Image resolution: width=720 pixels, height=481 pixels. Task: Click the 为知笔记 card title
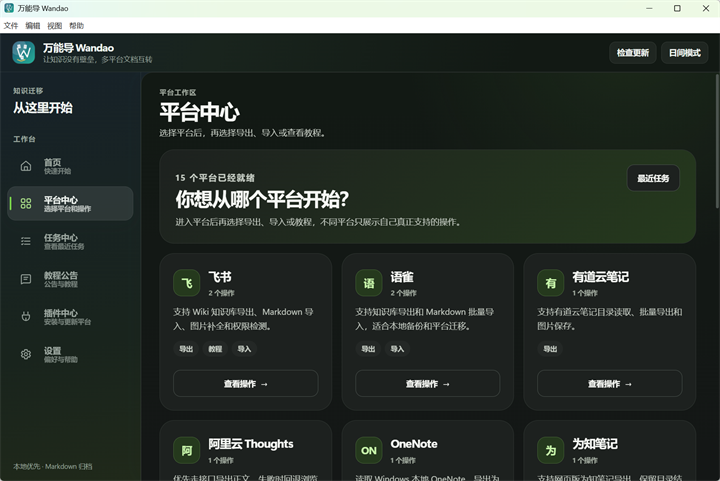(595, 444)
